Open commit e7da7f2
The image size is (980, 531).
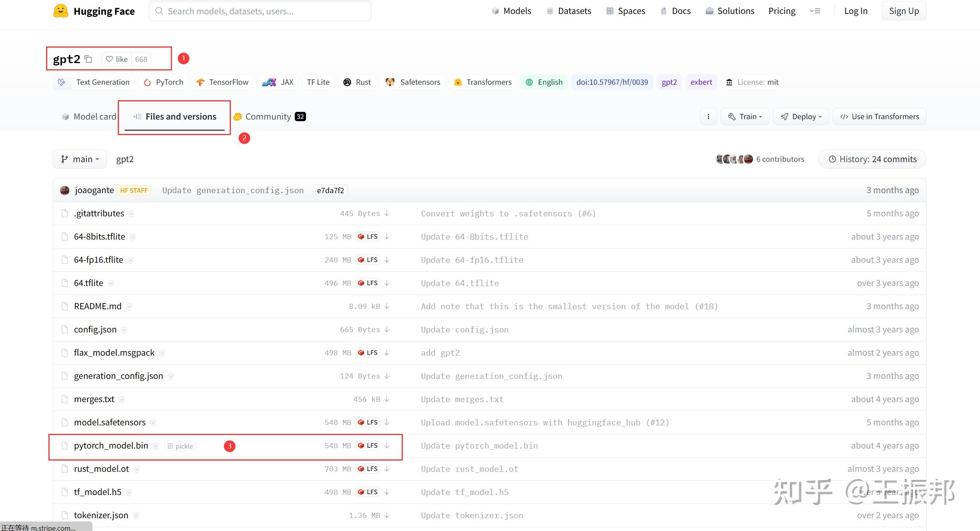tap(330, 190)
